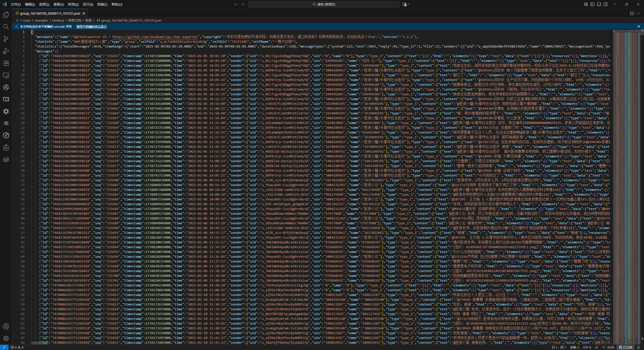Open the Manage gear icon
The width and height of the screenshot is (644, 350).
(6, 338)
